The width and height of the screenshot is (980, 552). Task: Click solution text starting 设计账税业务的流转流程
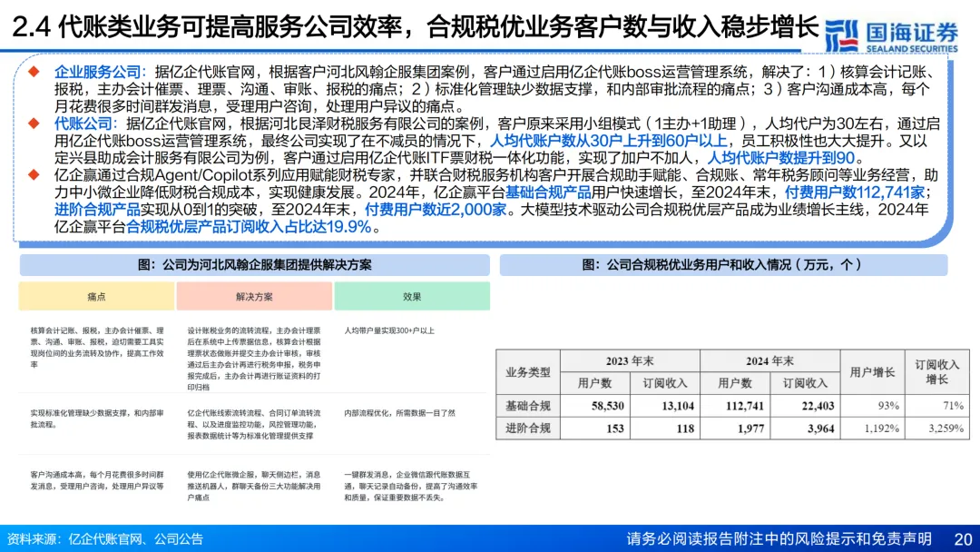click(254, 359)
